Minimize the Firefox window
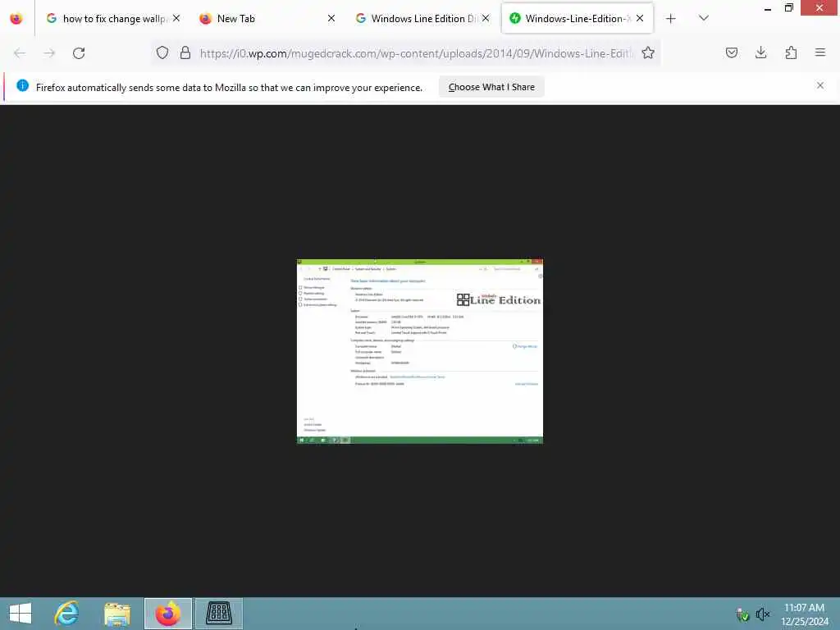The height and width of the screenshot is (630, 840). pos(768,8)
